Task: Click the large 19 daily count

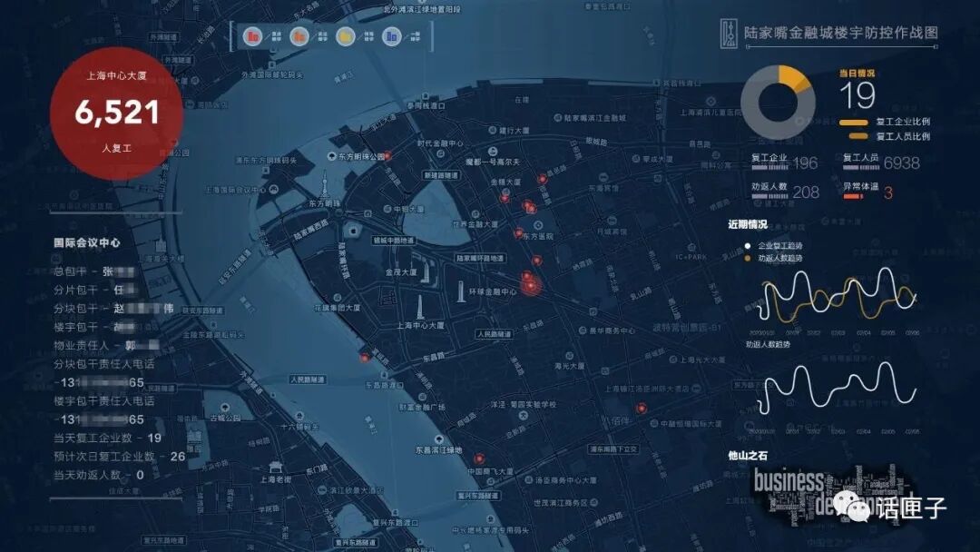Action: tap(857, 95)
